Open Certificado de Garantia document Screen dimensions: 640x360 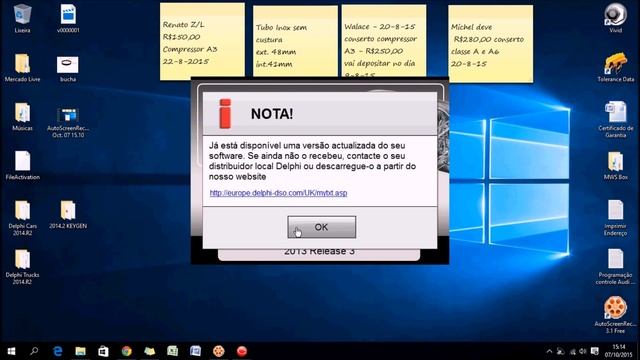[x=616, y=119]
